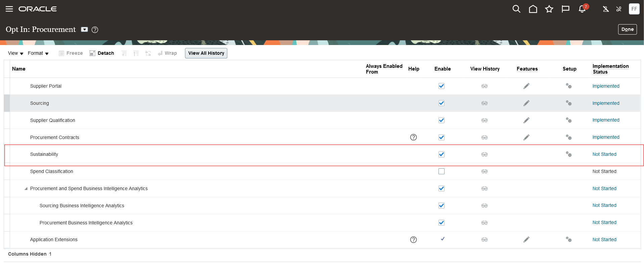The image size is (644, 263).
Task: Toggle Enable checkbox for Procurement Contracts
Action: point(442,137)
